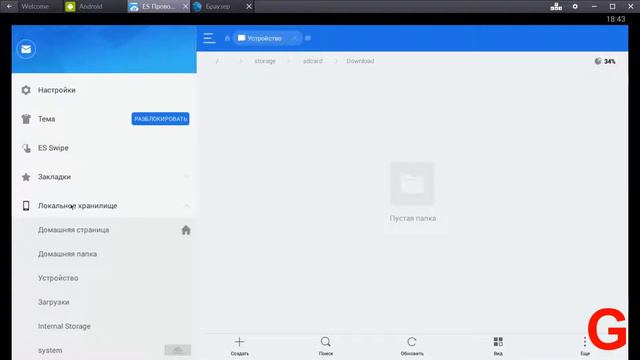Click the Локальное хранилище phone icon
Screen dimensions: 640x360
26,206
